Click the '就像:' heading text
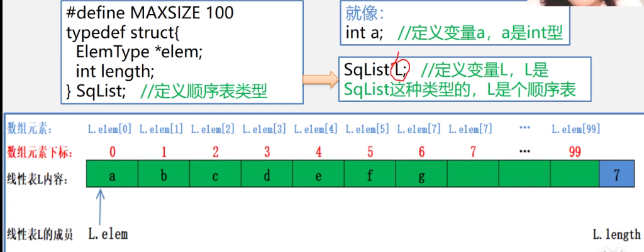The width and height of the screenshot is (644, 252). (x=365, y=14)
